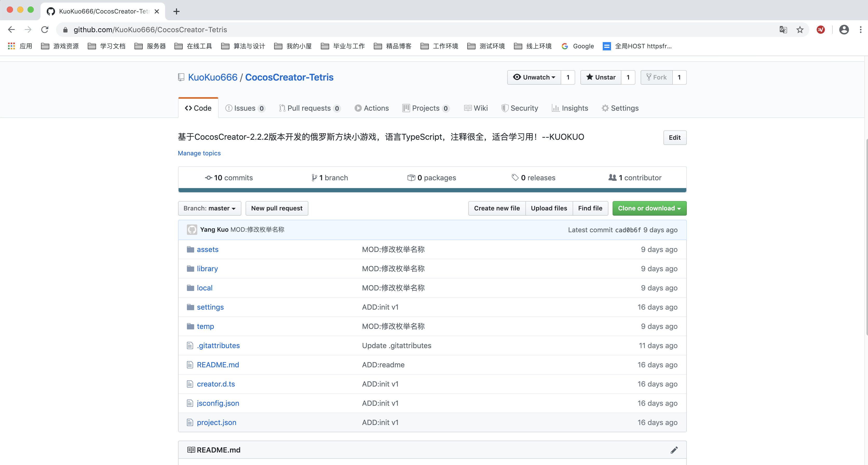Open the 学习文档 bookmark folder
The image size is (868, 465).
[x=106, y=46]
